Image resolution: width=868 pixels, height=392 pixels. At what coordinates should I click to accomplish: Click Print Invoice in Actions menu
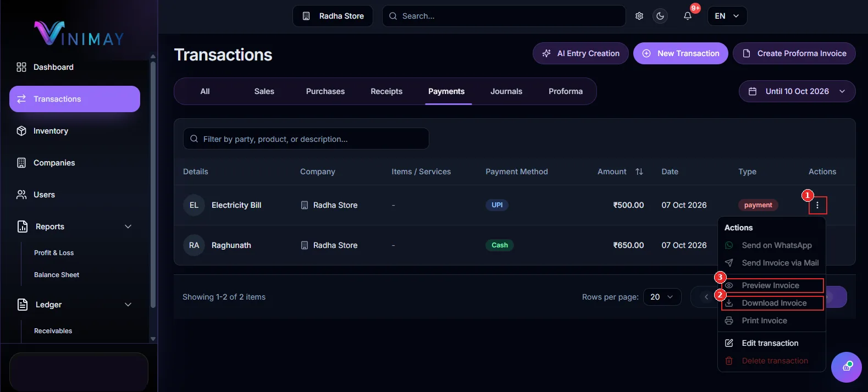point(772,321)
